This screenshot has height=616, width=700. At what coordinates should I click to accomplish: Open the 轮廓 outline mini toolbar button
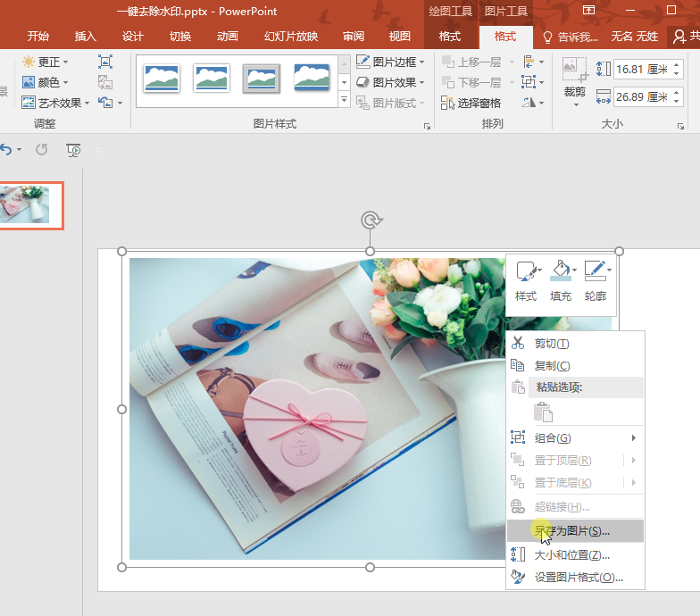coord(596,281)
